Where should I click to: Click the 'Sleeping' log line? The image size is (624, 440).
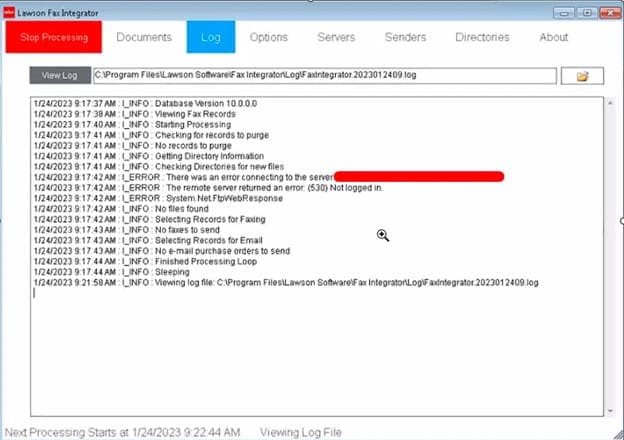click(112, 272)
